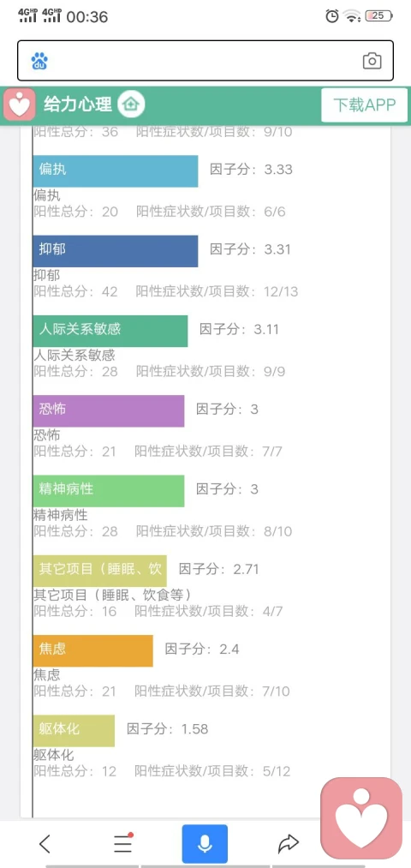Tap the blue microphone voice button
This screenshot has width=411, height=868.
[205, 844]
